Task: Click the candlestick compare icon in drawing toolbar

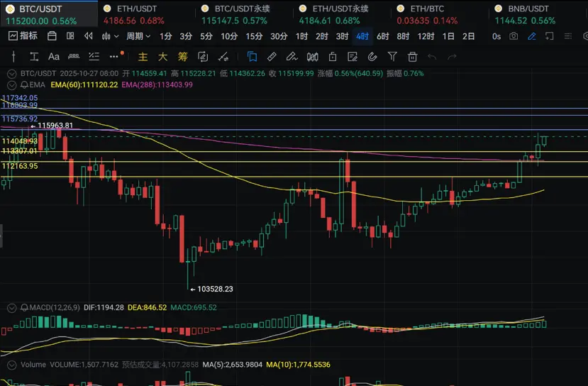Action: [312, 57]
